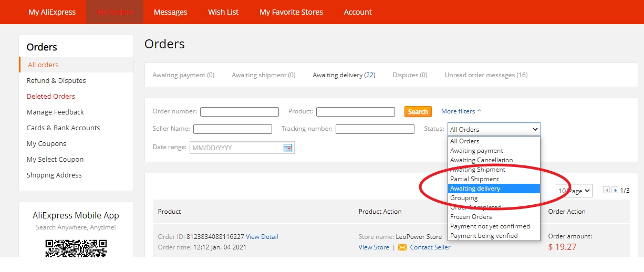This screenshot has width=644, height=272.
Task: Click the Date range MM/DD/YYYY field
Action: (x=242, y=148)
